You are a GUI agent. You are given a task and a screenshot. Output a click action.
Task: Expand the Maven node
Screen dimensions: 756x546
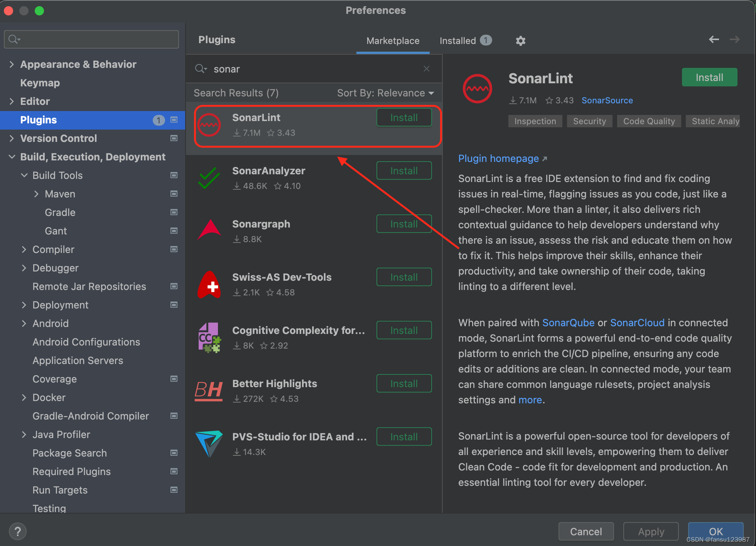pos(36,194)
